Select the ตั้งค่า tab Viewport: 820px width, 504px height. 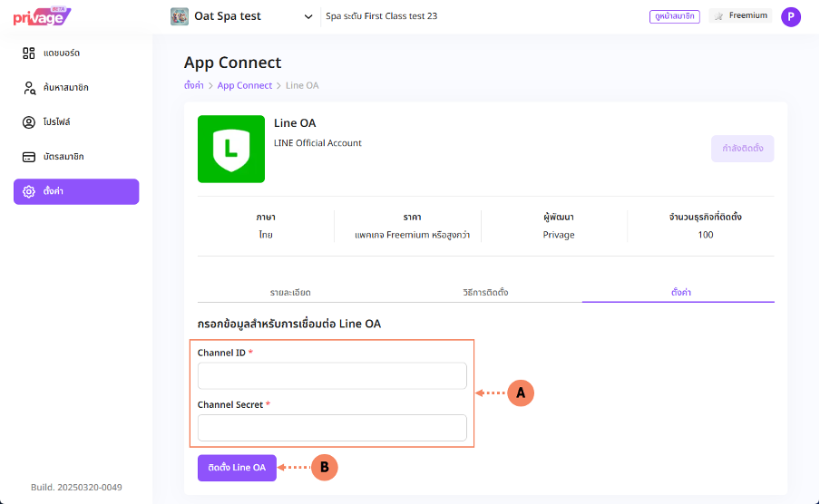point(678,293)
